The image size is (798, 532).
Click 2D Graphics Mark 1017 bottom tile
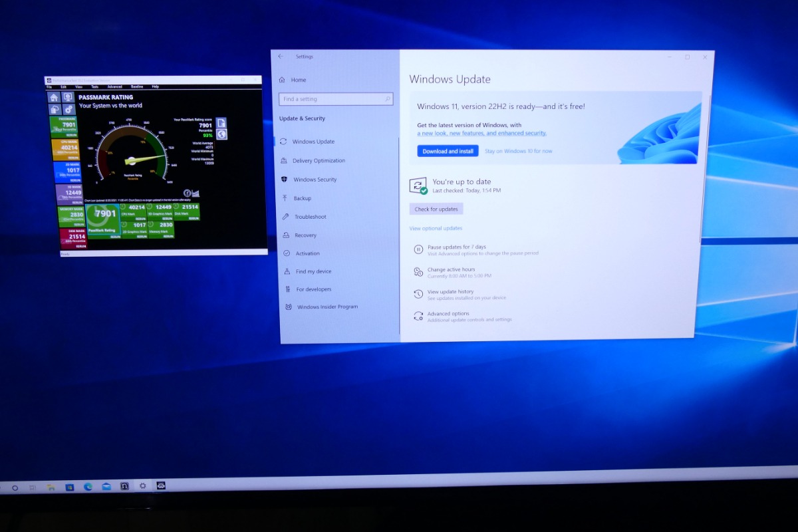pos(134,230)
